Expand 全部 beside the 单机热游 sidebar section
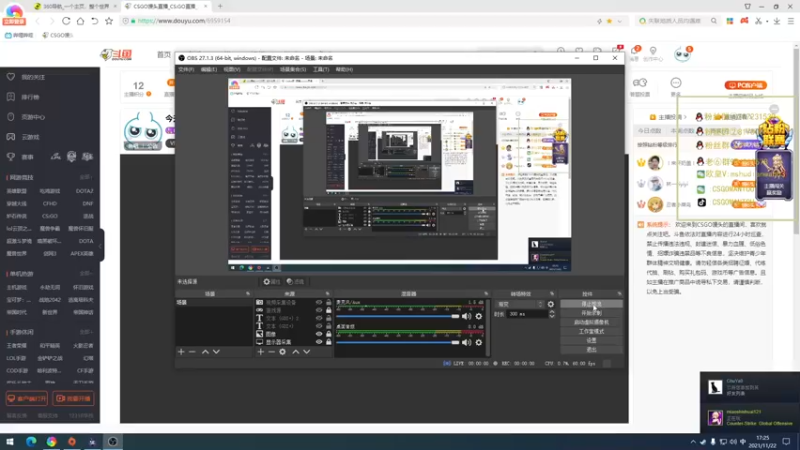Viewport: 800px width, 450px height. coord(85,273)
